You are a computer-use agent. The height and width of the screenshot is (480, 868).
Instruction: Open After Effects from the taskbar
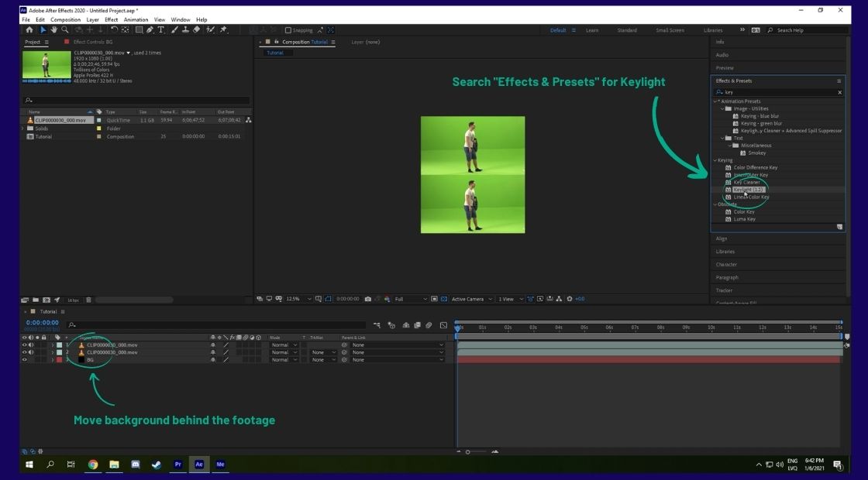(198, 465)
